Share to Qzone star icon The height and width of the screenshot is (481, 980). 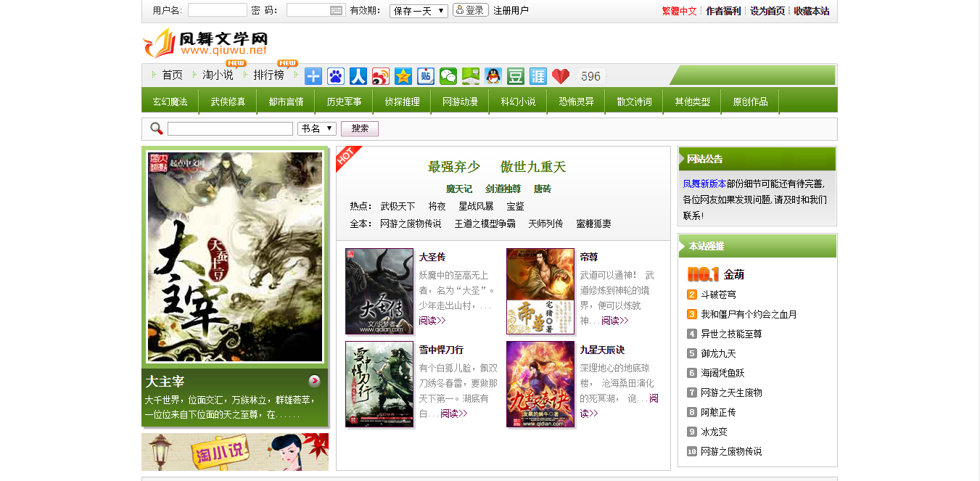pyautogui.click(x=403, y=76)
